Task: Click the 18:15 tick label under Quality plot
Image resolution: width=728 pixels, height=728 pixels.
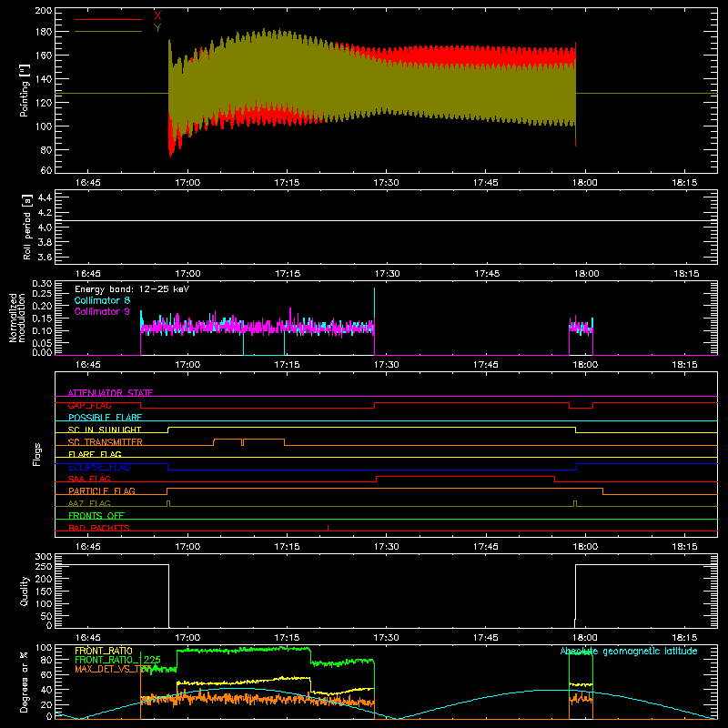Action: pyautogui.click(x=684, y=638)
